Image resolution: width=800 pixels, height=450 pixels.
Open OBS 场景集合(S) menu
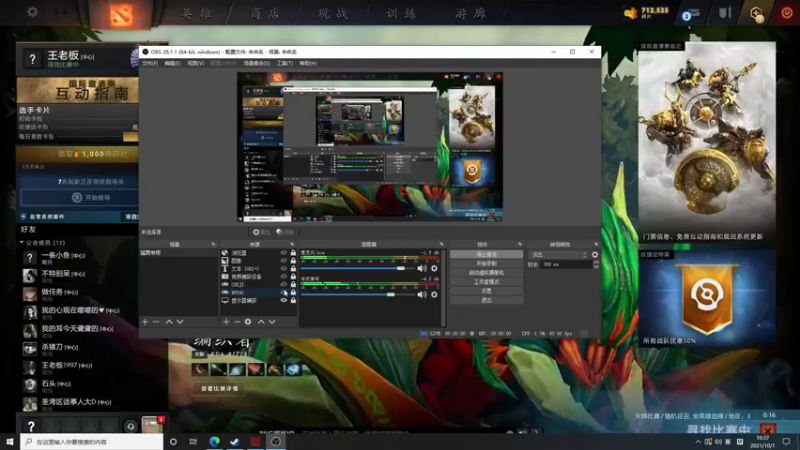coord(257,63)
